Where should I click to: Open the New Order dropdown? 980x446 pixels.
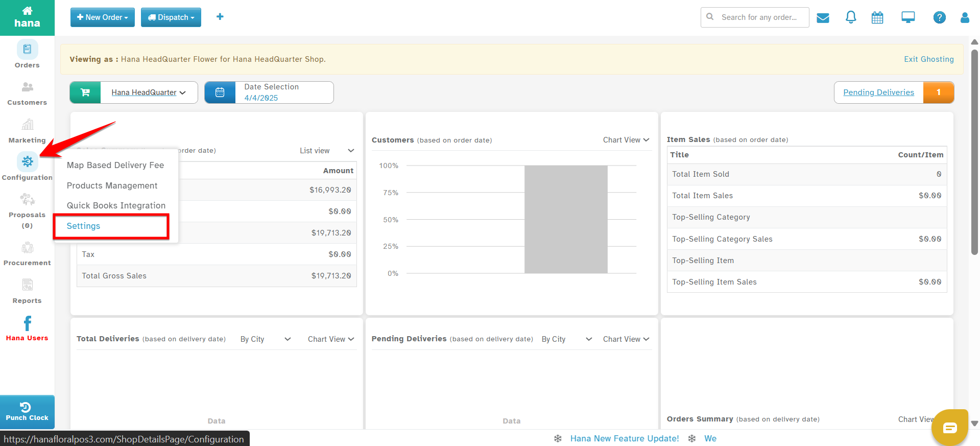click(x=103, y=17)
